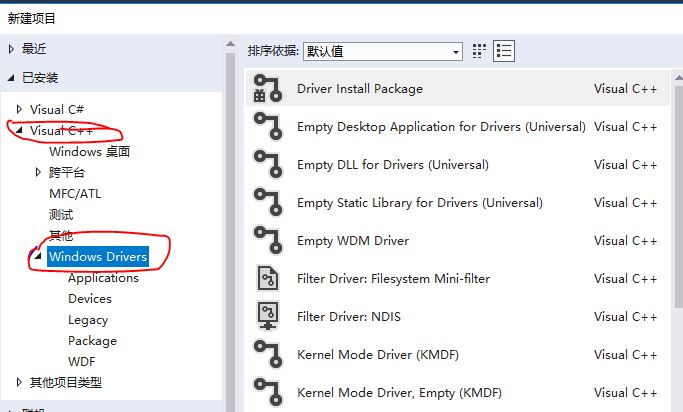683x412 pixels.
Task: Select Kernel Mode Driver, Empty (KMDF) name
Action: point(399,393)
